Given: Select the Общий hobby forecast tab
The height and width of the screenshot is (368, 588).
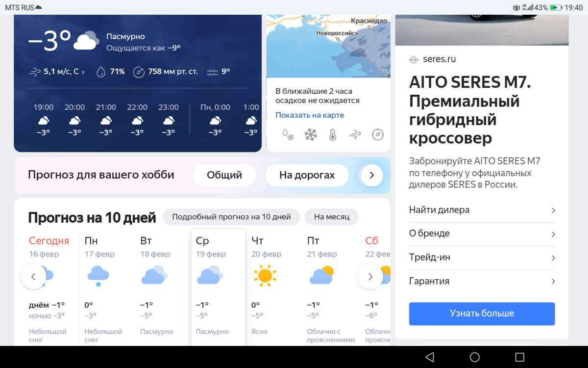Looking at the screenshot, I should (224, 175).
